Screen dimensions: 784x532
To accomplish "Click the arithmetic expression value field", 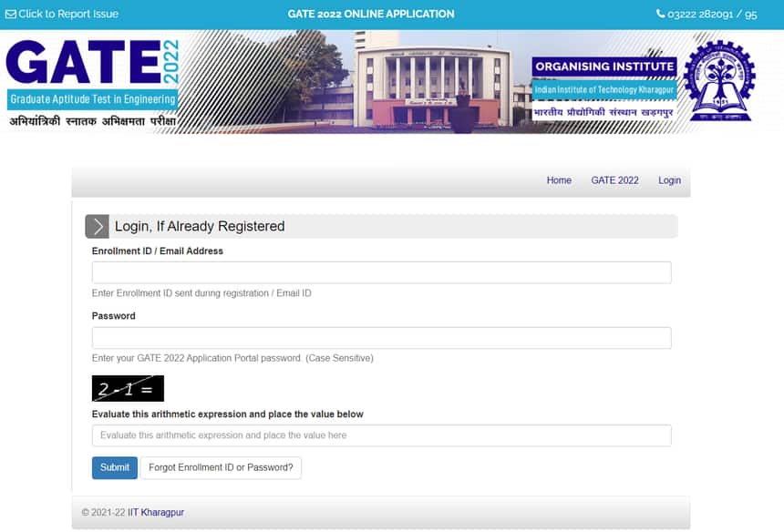I will (x=381, y=435).
